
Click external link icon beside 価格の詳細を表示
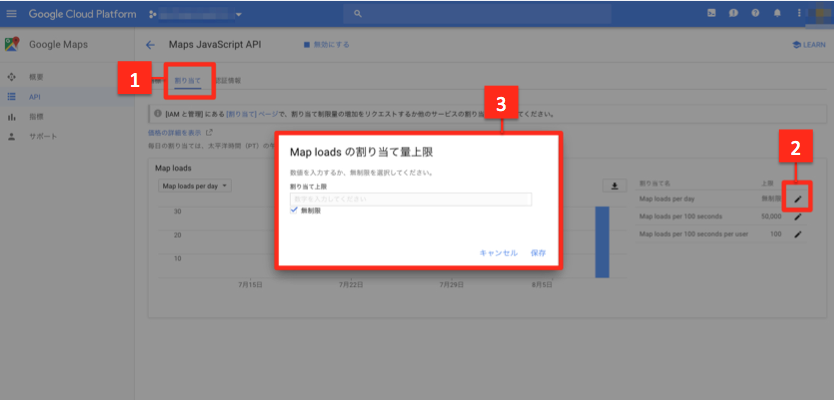(209, 132)
